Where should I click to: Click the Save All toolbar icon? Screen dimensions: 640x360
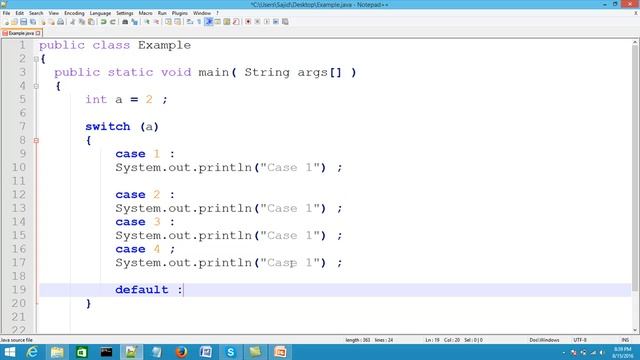point(33,22)
